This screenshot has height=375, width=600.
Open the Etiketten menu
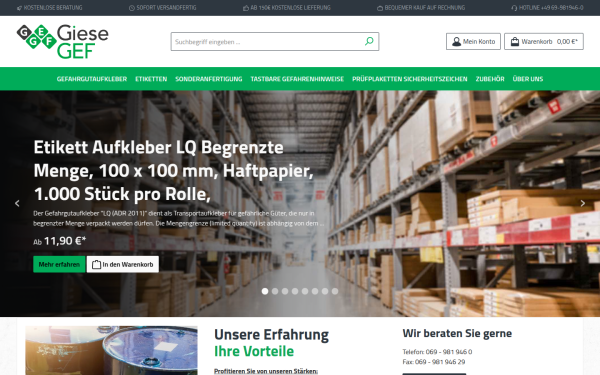coord(151,79)
